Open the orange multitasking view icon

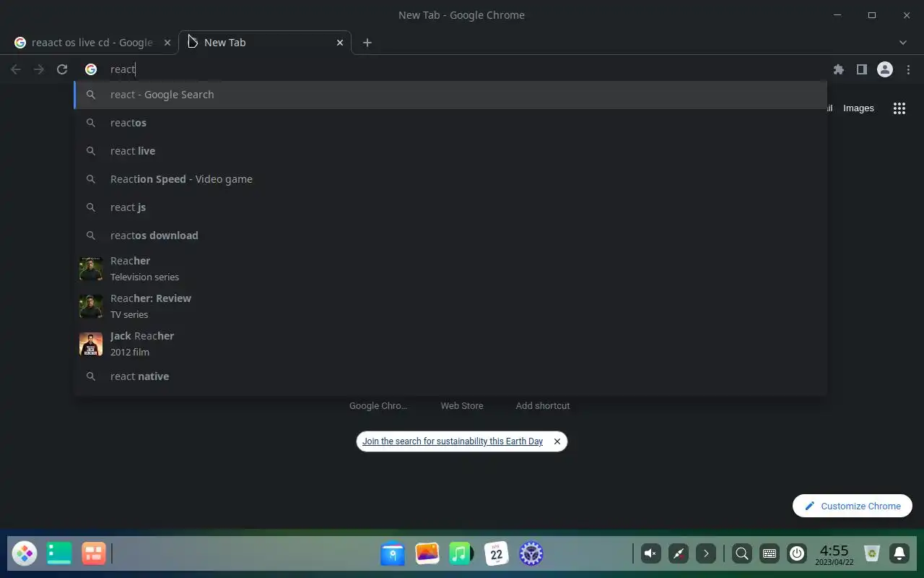pyautogui.click(x=94, y=554)
